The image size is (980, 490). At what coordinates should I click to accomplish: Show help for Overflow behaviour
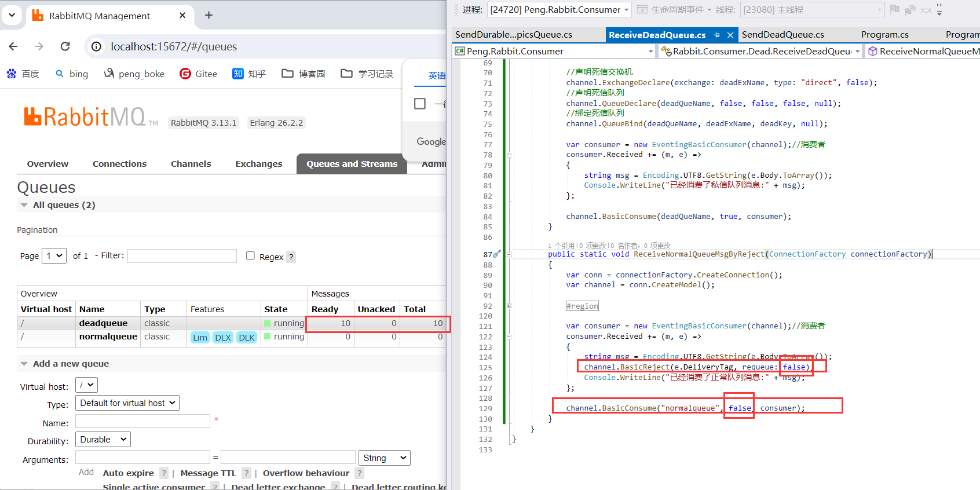(360, 473)
